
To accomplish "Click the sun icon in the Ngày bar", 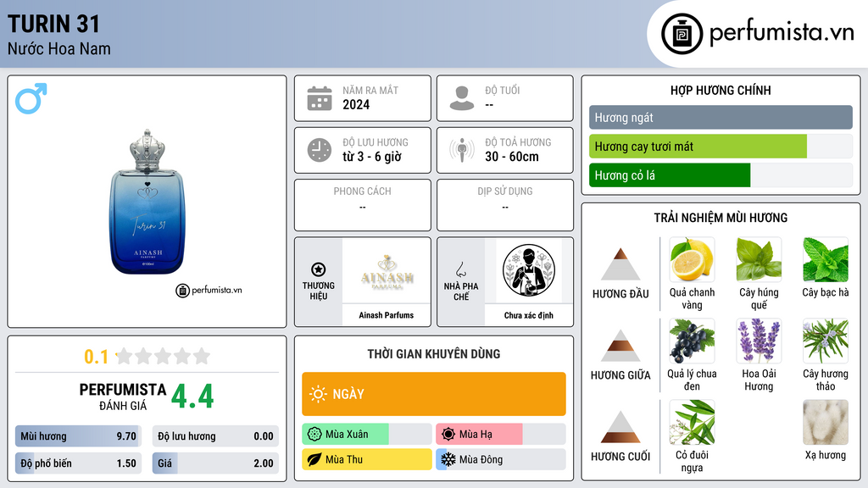I will (x=318, y=394).
